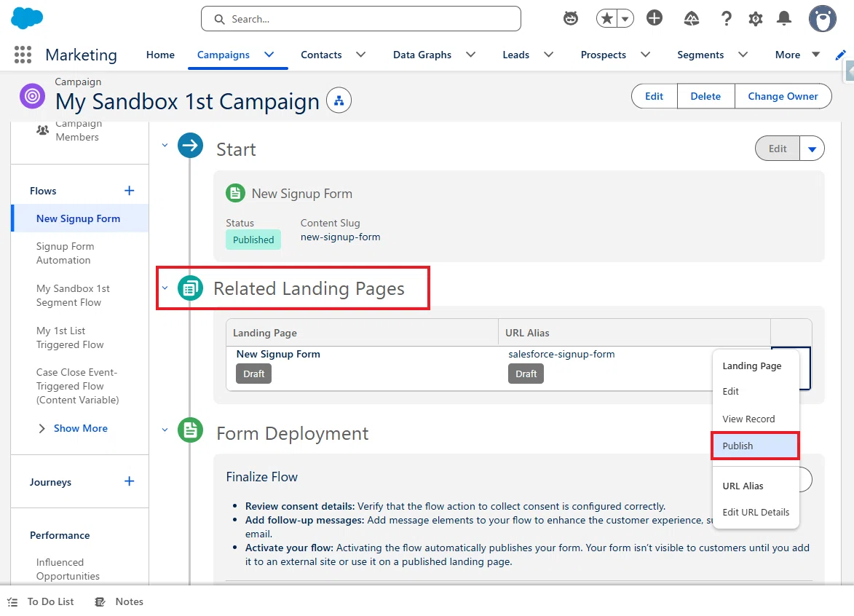The height and width of the screenshot is (616, 854).
Task: Click the Start arrow step icon
Action: [190, 146]
